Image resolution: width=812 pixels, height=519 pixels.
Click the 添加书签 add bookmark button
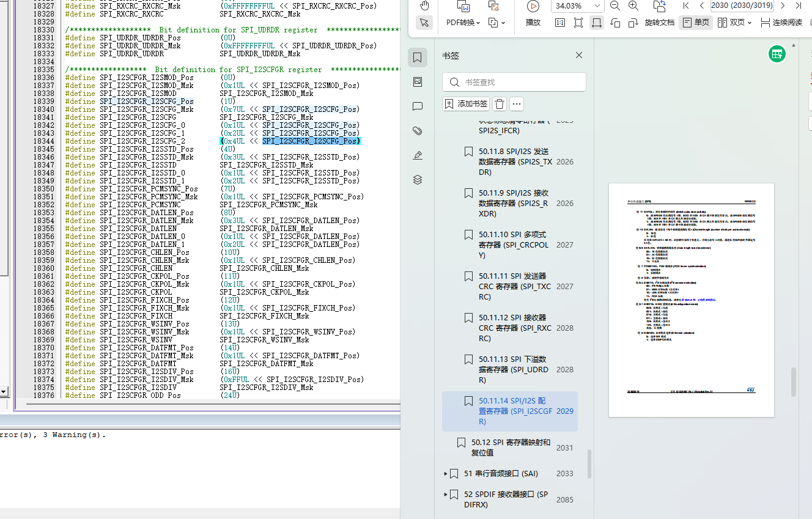pyautogui.click(x=465, y=104)
